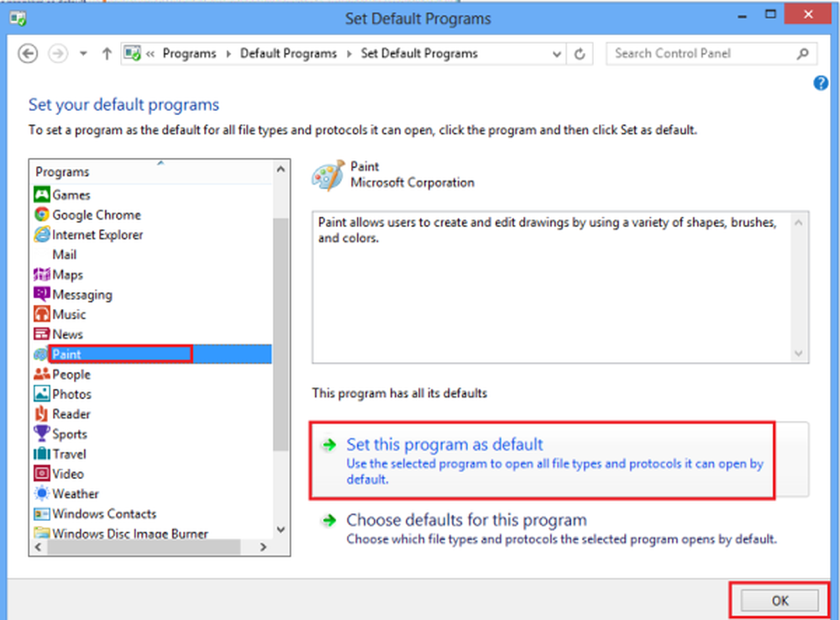Screen dimensions: 840x620
Task: Click Set this program as default
Action: click(444, 444)
